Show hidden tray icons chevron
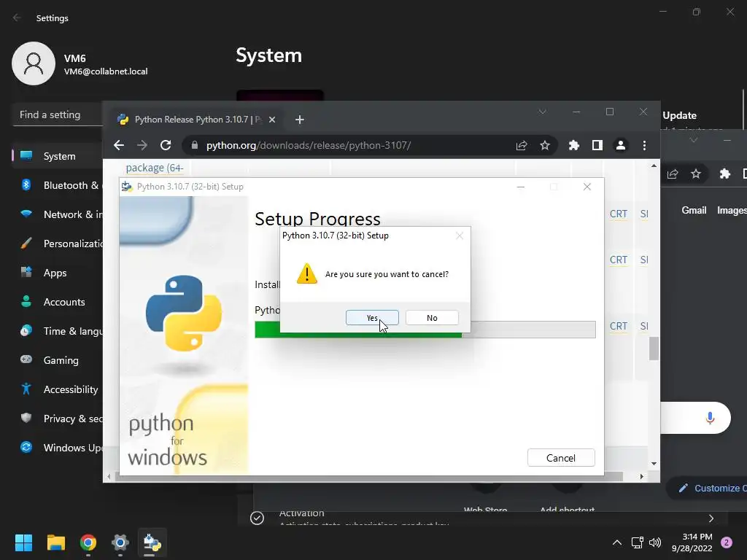Screen dimensions: 747x560 [617, 542]
